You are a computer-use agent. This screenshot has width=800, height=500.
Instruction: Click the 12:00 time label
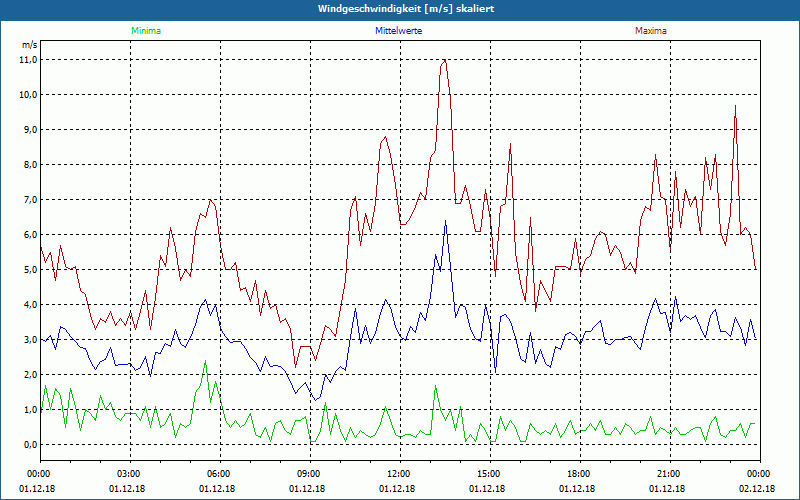pyautogui.click(x=400, y=474)
